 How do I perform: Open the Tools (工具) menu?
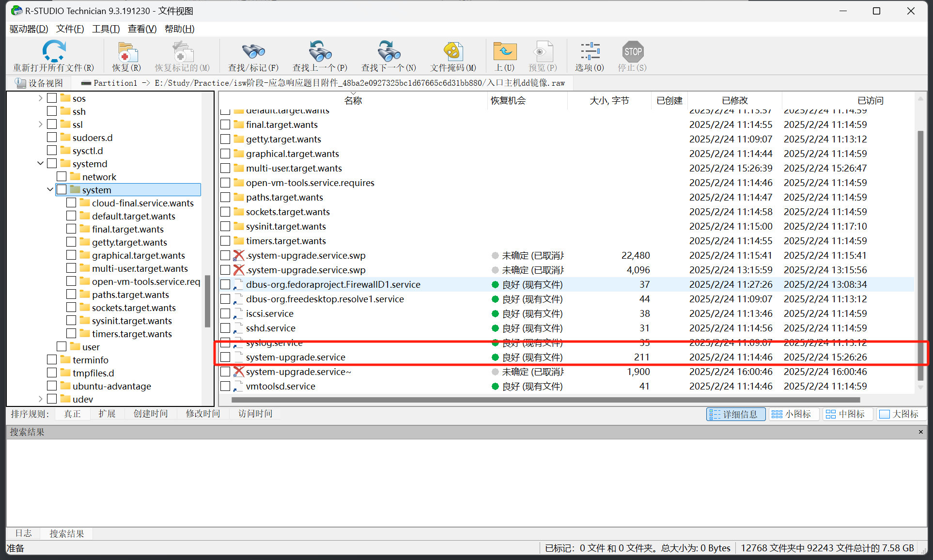tap(106, 29)
